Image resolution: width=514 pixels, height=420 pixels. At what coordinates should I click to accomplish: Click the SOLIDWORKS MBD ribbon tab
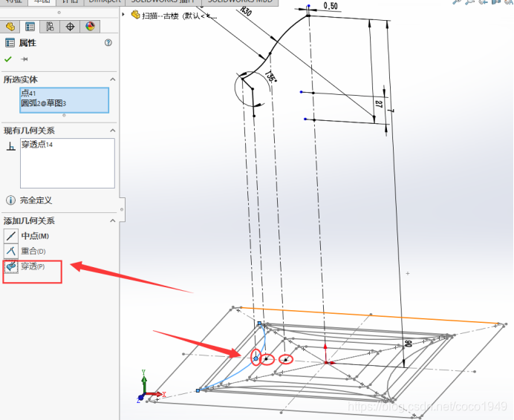(240, 1)
